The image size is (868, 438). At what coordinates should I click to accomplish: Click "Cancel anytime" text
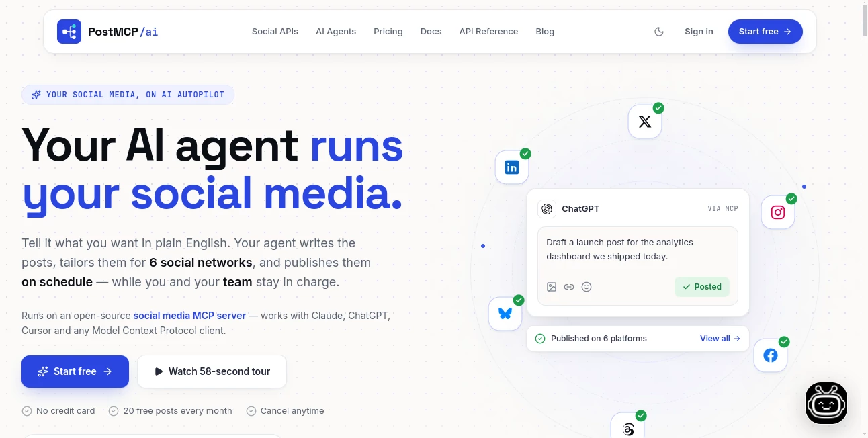click(292, 411)
